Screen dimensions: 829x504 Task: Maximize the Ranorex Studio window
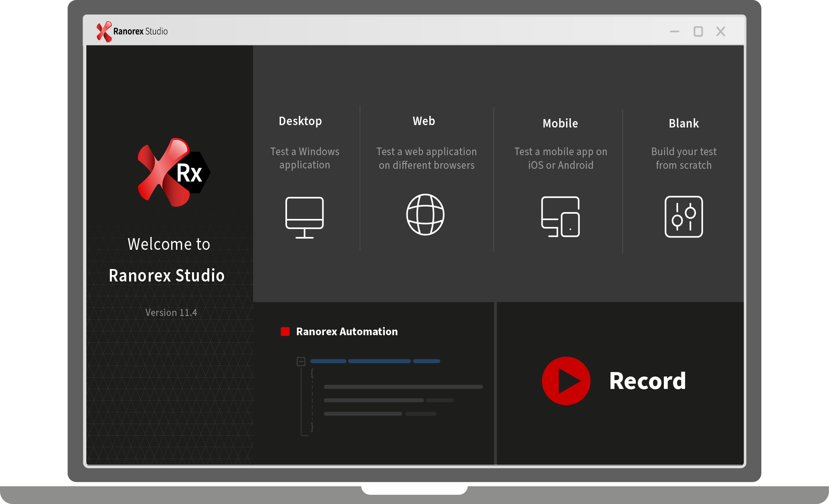click(698, 31)
